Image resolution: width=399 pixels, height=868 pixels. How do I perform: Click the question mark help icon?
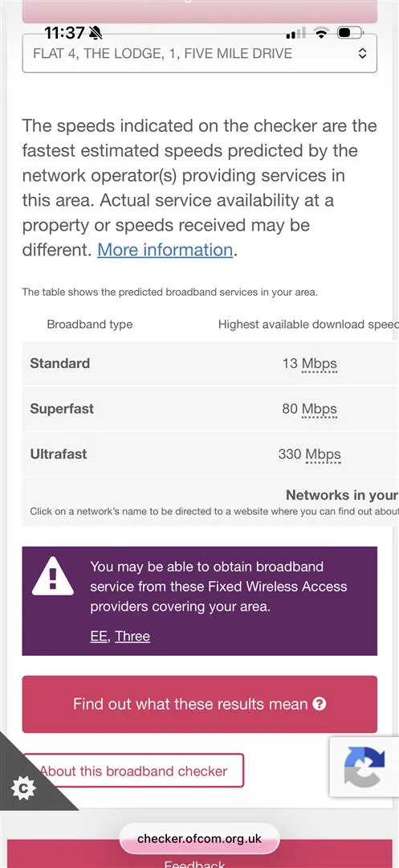[x=320, y=704]
